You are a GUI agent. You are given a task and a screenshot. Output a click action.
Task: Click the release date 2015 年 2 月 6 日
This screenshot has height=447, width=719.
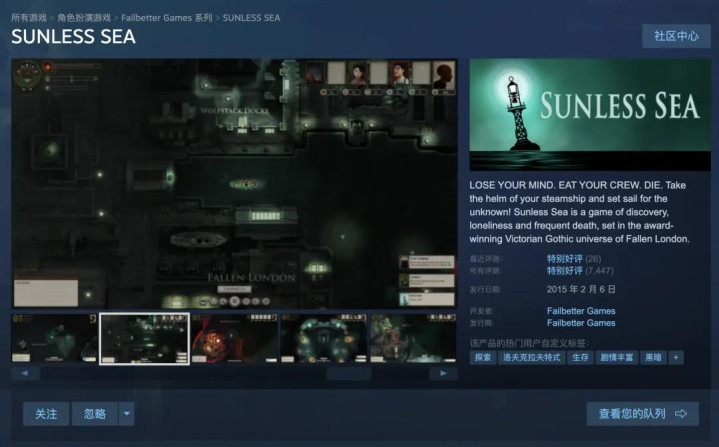point(581,289)
